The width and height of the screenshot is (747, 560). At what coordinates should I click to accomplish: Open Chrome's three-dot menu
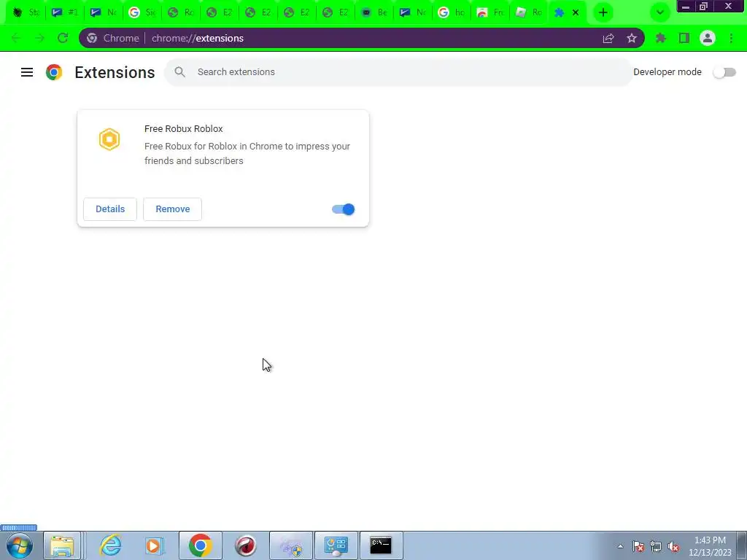pyautogui.click(x=731, y=38)
